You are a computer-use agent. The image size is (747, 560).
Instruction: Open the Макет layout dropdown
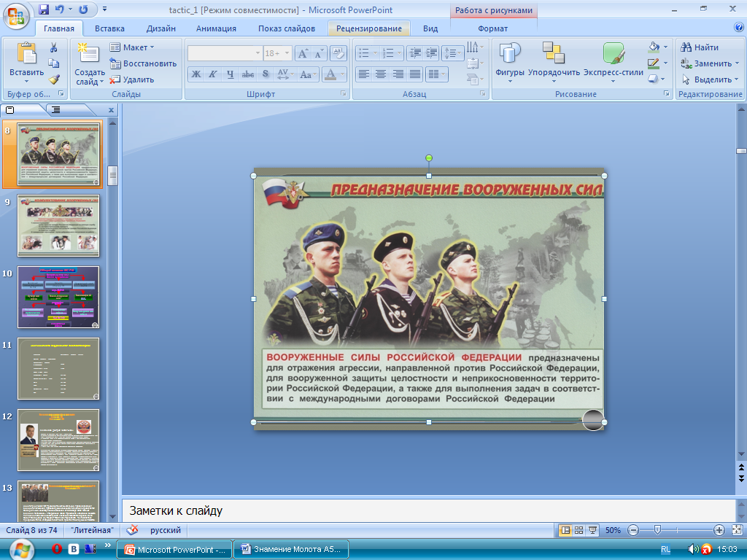132,47
